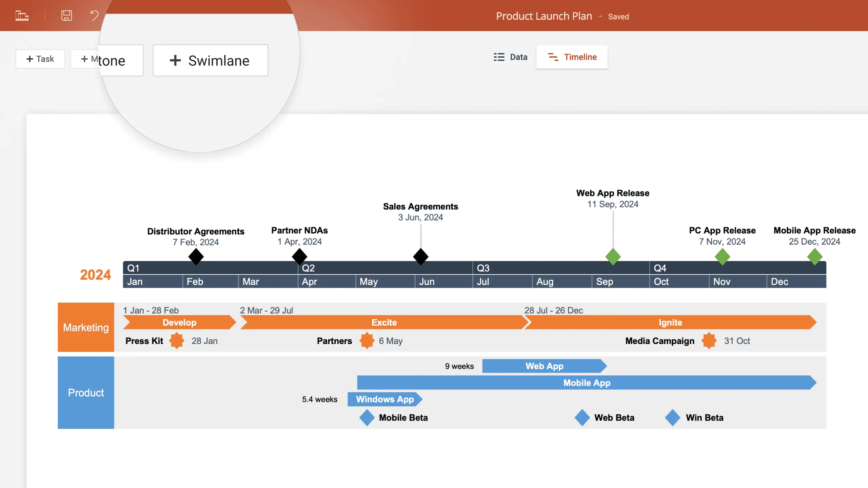This screenshot has width=868, height=488.
Task: Click the orange Marketing swimlane label
Action: click(86, 327)
